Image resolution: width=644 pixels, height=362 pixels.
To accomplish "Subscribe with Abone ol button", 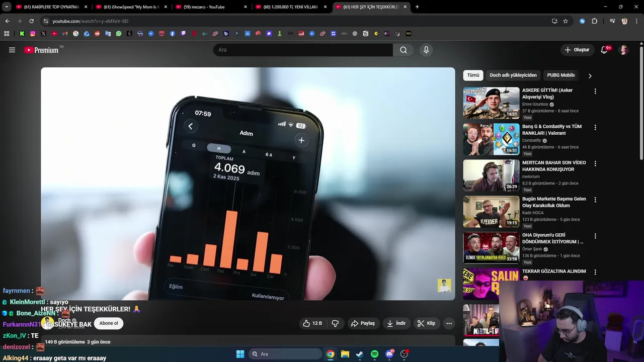I will [109, 323].
